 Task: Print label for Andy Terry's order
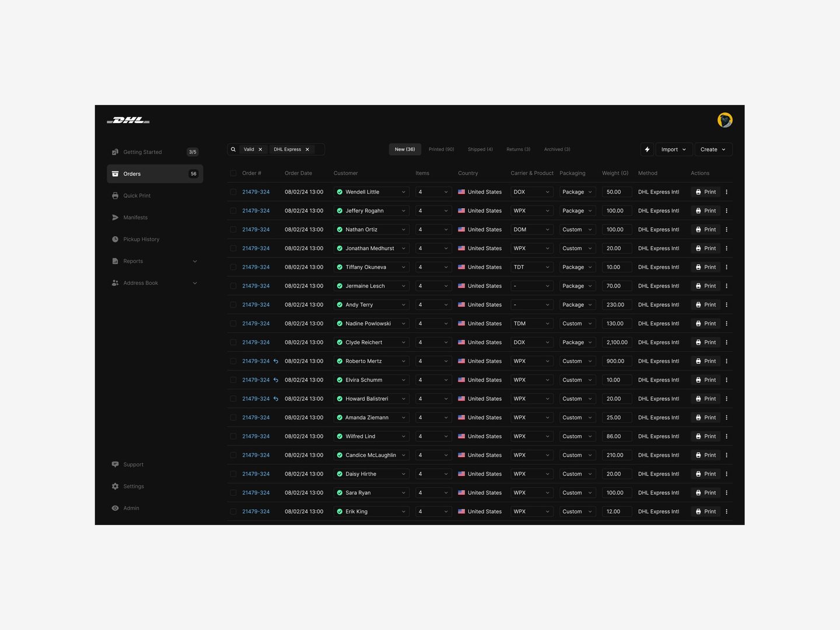[706, 304]
